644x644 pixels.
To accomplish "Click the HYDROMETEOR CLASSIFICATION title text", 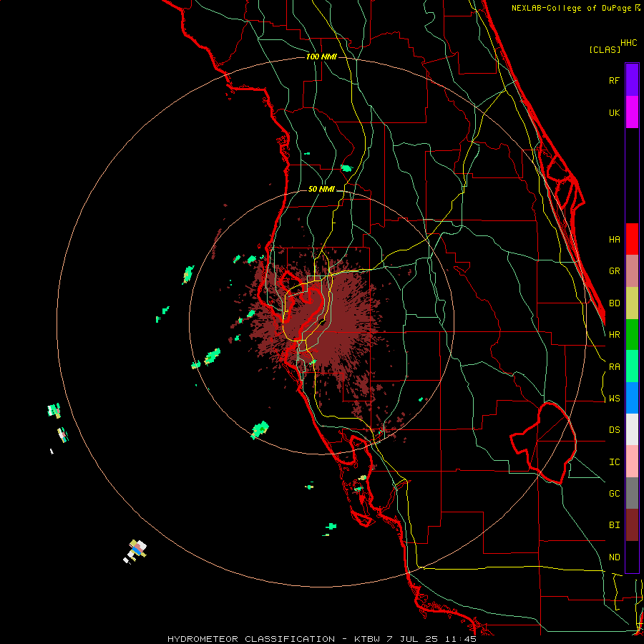I will [x=251, y=639].
